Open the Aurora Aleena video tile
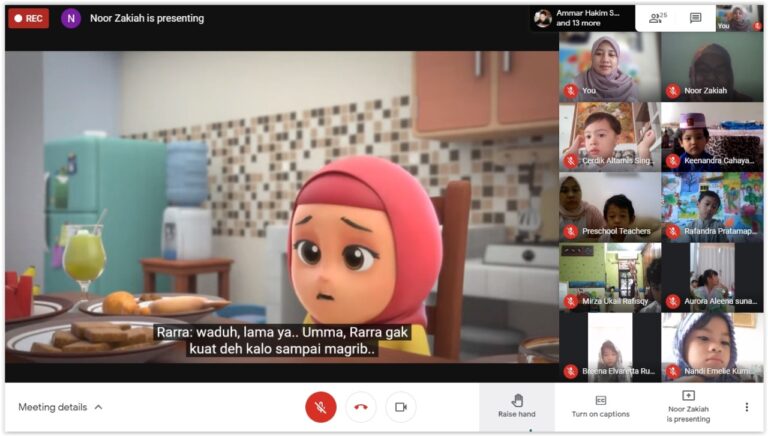 click(x=711, y=277)
